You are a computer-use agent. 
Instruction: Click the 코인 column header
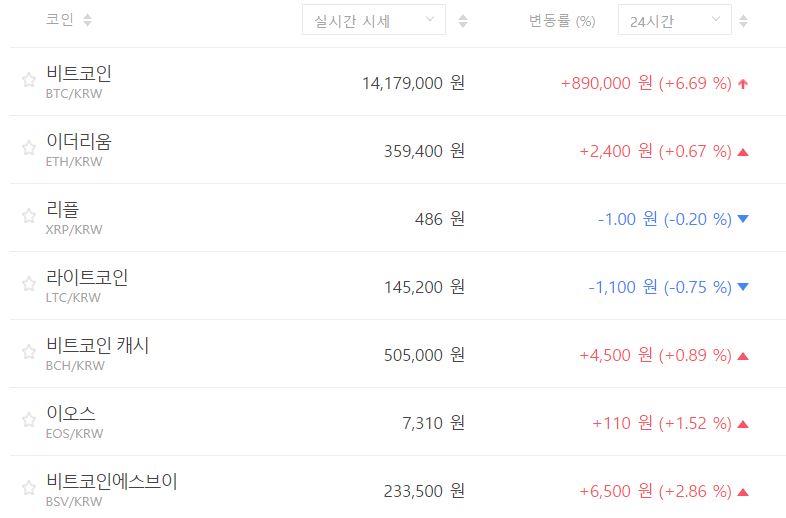click(59, 20)
